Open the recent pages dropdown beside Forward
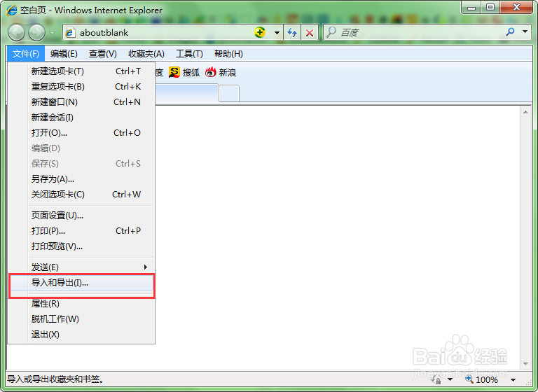The image size is (538, 392). point(52,33)
